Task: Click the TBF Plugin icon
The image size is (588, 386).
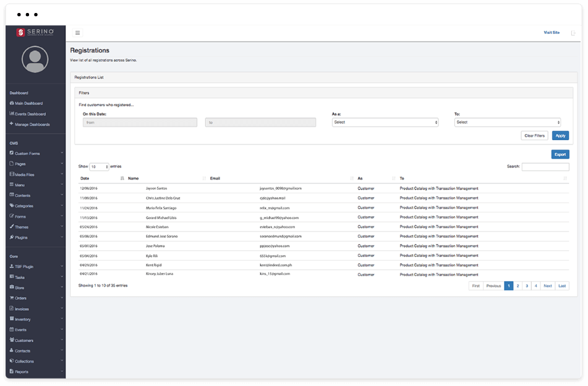Action: [x=12, y=266]
